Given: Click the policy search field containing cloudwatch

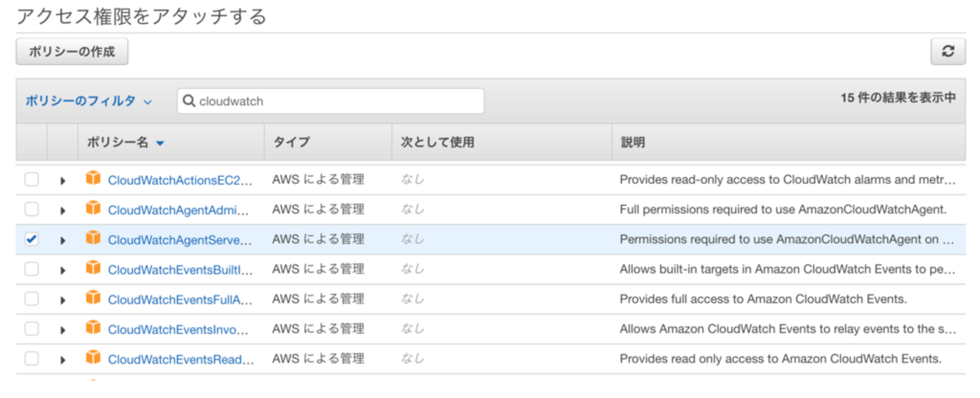Looking at the screenshot, I should (338, 101).
